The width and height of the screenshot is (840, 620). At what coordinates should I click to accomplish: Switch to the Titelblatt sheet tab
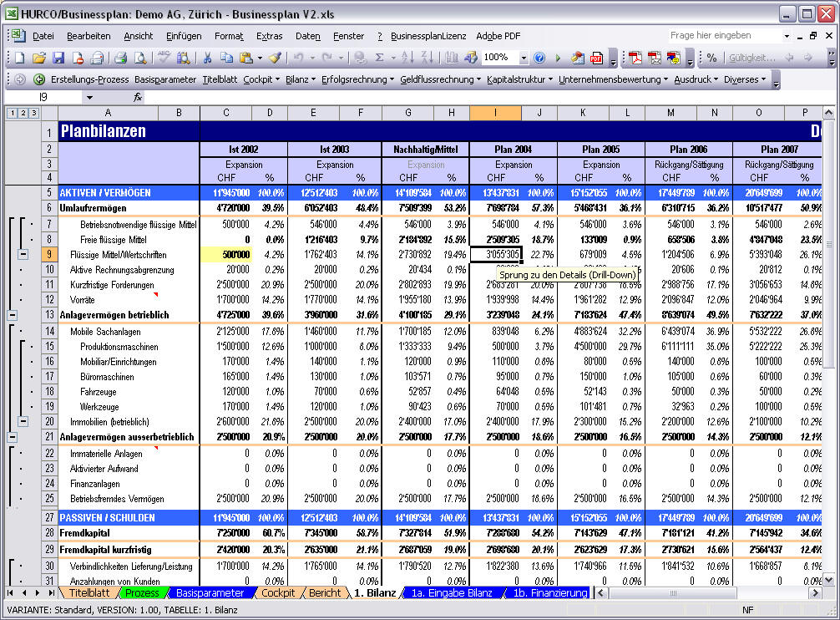[89, 592]
